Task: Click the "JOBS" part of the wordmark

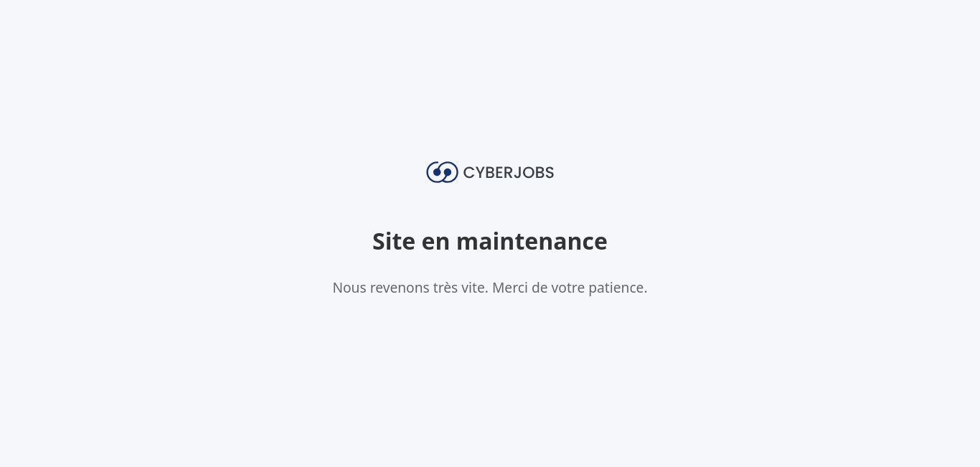Action: pyautogui.click(x=534, y=173)
